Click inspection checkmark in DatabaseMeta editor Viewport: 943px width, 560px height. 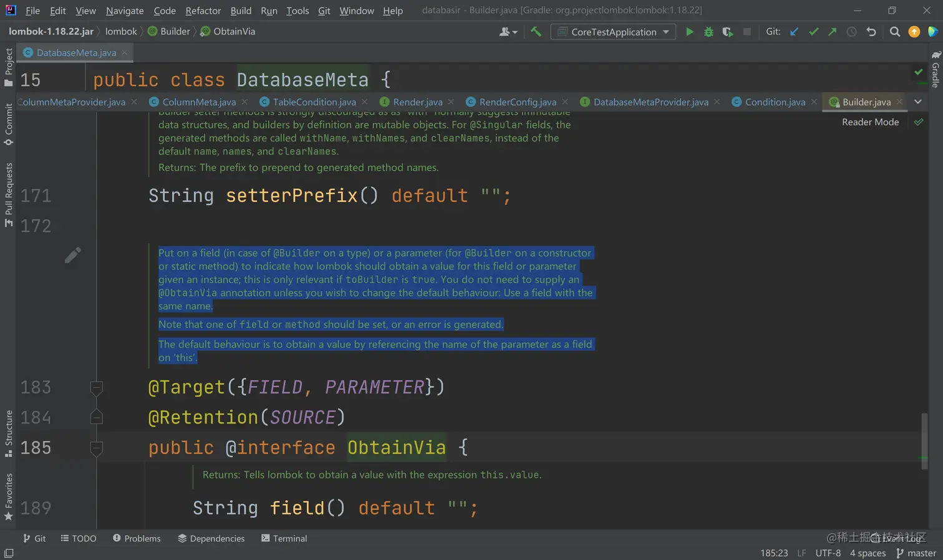point(919,72)
